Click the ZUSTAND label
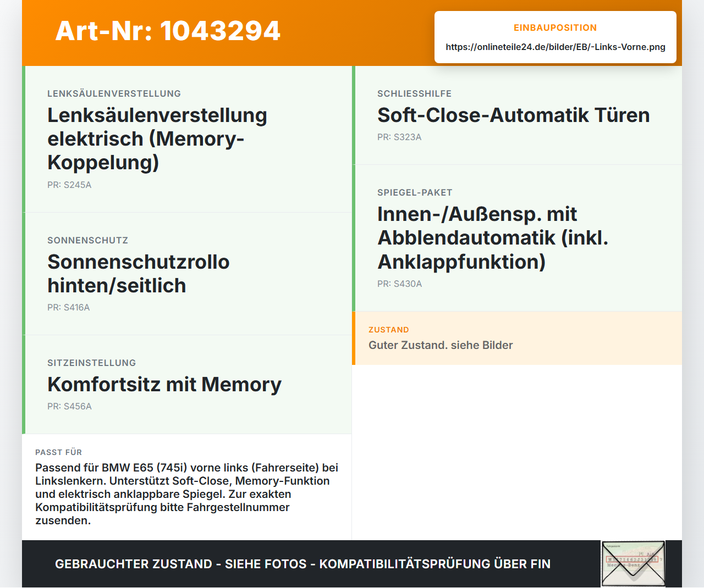Viewport: 704px width, 588px height. [389, 330]
